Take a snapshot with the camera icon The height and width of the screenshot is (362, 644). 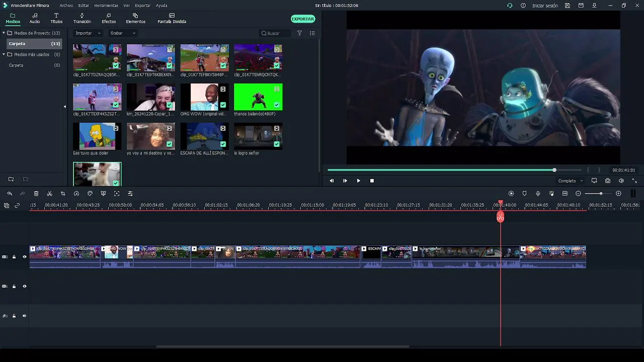tap(608, 180)
